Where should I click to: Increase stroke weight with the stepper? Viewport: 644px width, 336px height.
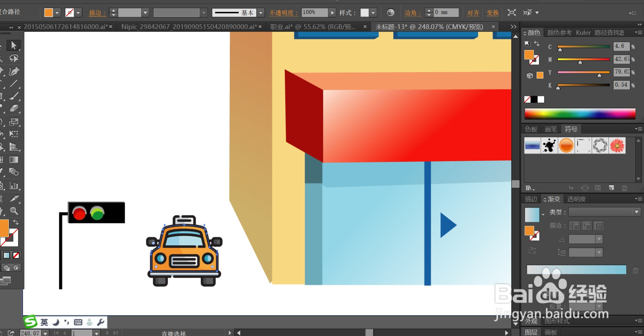click(x=114, y=10)
